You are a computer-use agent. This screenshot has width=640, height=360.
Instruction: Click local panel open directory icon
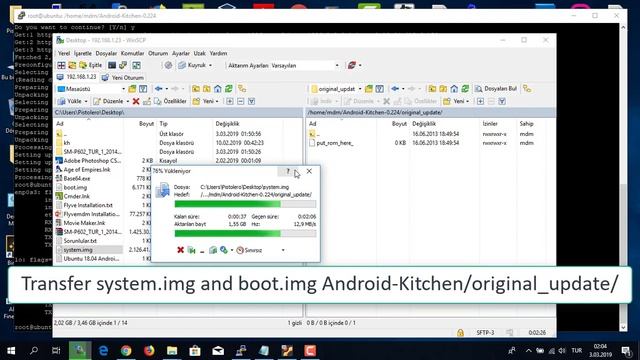132,89
